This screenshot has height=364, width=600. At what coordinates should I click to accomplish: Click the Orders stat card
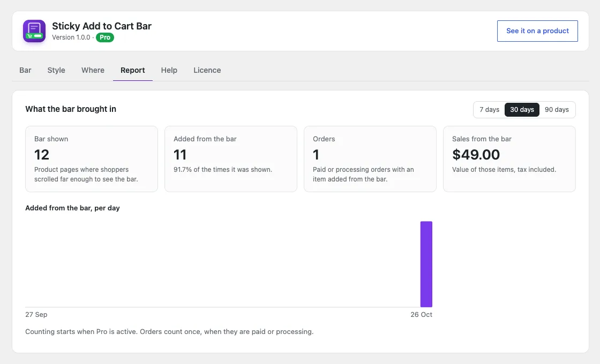[370, 159]
